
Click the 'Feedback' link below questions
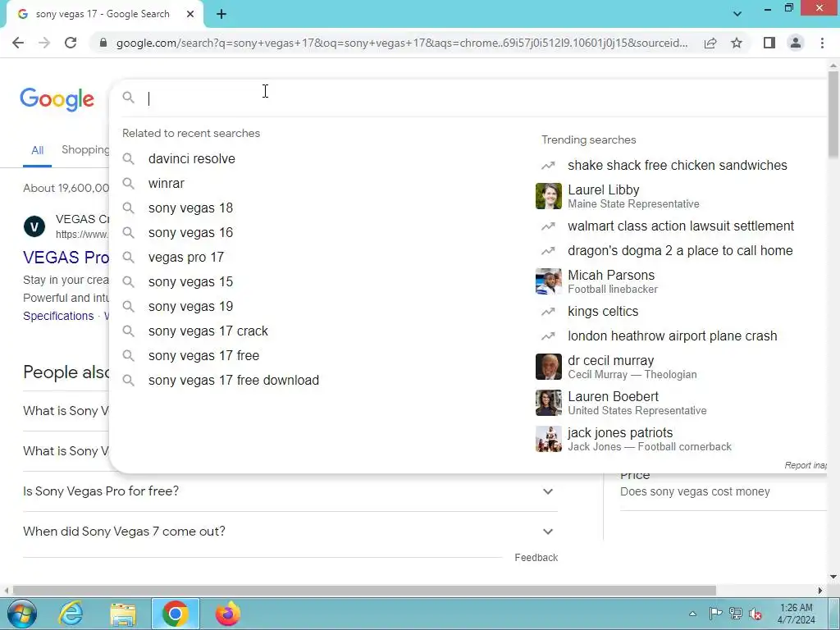pyautogui.click(x=536, y=558)
